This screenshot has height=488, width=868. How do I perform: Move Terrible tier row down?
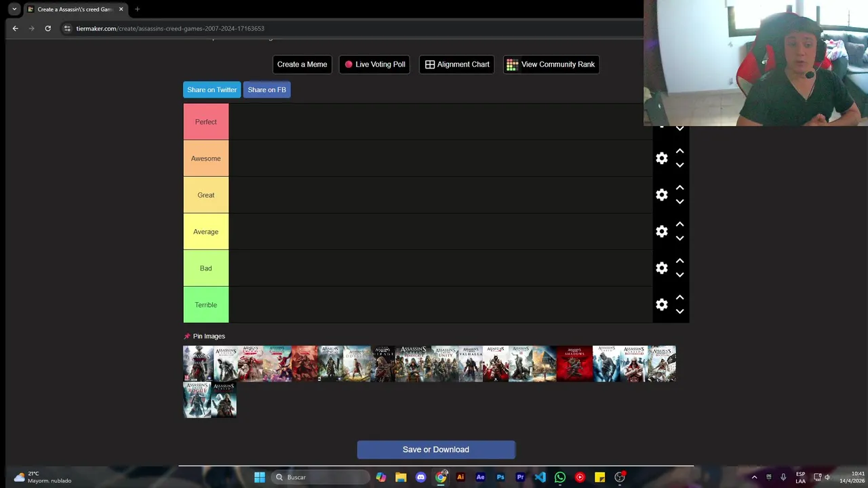tap(679, 312)
